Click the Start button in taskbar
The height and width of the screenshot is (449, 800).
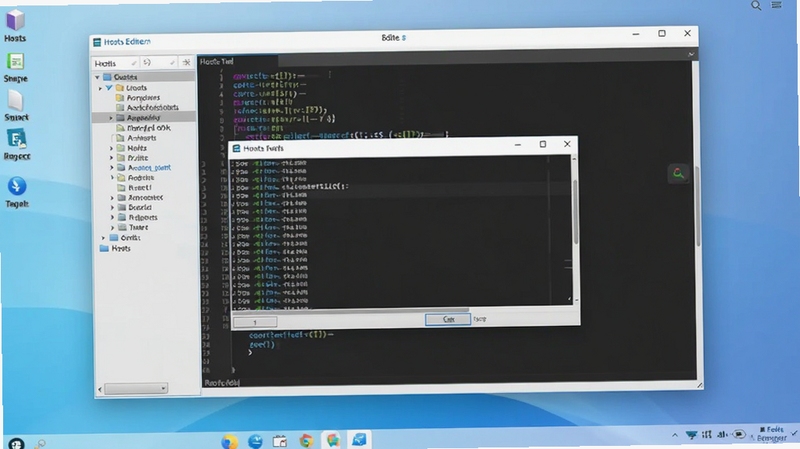pos(16,443)
